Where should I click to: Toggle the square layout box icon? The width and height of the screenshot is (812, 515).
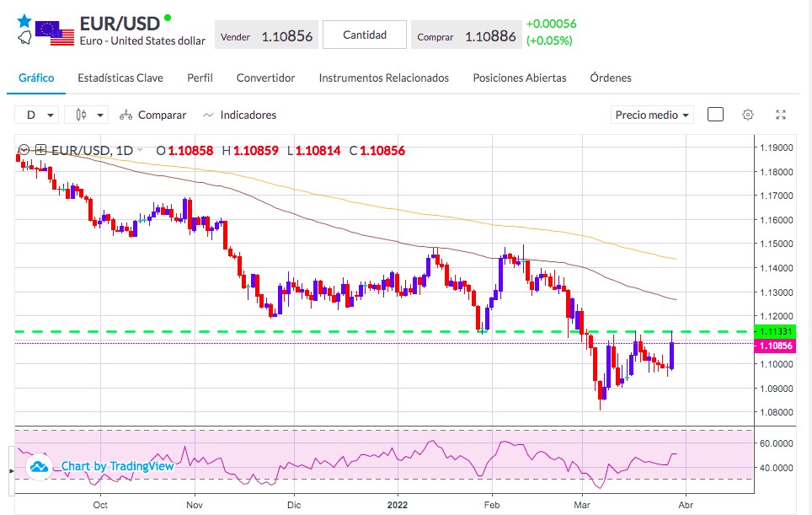click(x=715, y=115)
